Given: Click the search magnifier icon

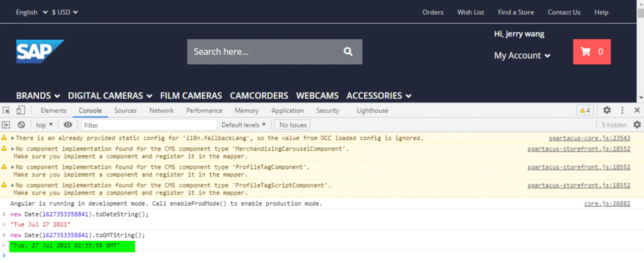Looking at the screenshot, I should click(348, 52).
